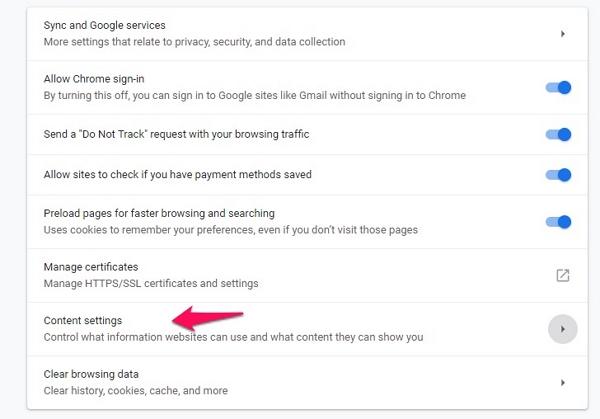Toggle the saved payment methods check switch

click(x=558, y=175)
